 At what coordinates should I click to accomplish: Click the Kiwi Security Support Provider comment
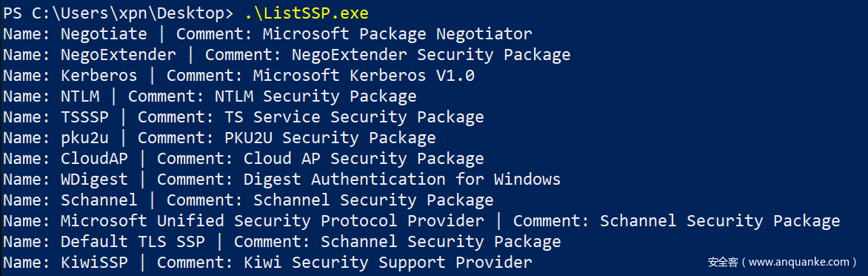click(388, 263)
